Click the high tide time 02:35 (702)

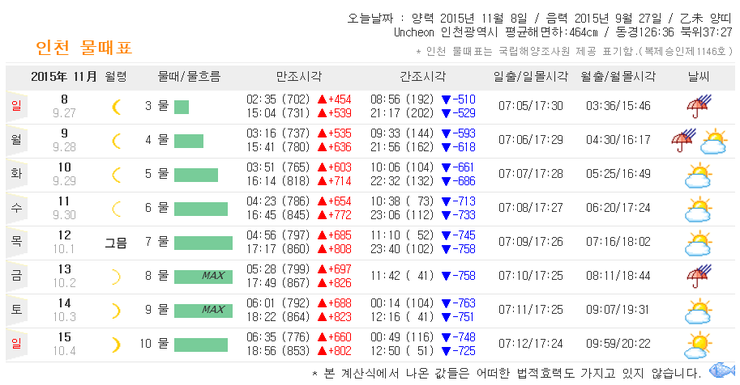[x=278, y=100]
